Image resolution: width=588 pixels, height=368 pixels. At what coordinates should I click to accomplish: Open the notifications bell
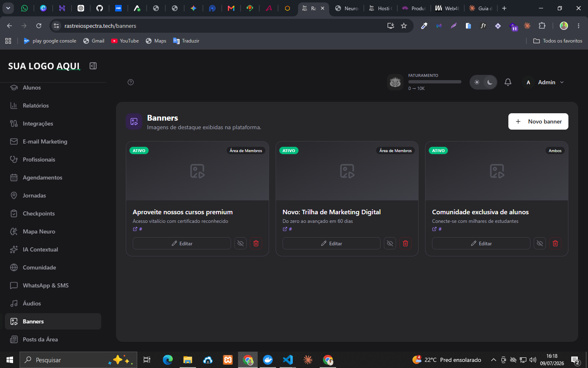pos(508,82)
